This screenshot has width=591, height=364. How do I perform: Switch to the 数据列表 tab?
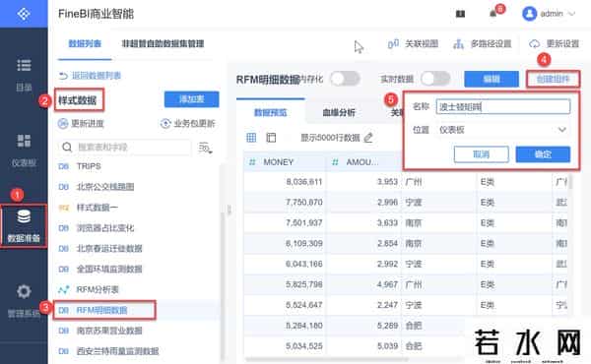pos(85,43)
